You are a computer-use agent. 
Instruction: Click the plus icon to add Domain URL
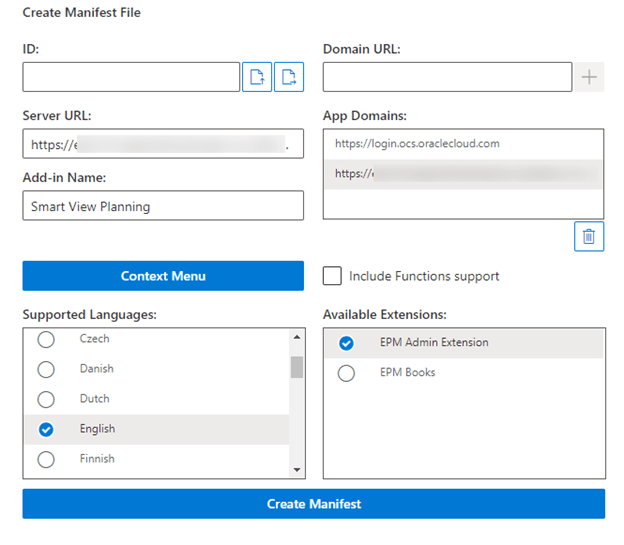point(590,77)
